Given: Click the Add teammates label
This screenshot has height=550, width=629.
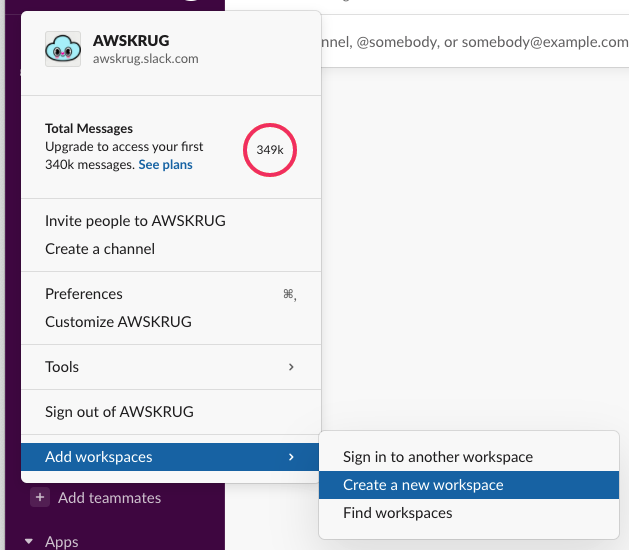Looking at the screenshot, I should 110,498.
